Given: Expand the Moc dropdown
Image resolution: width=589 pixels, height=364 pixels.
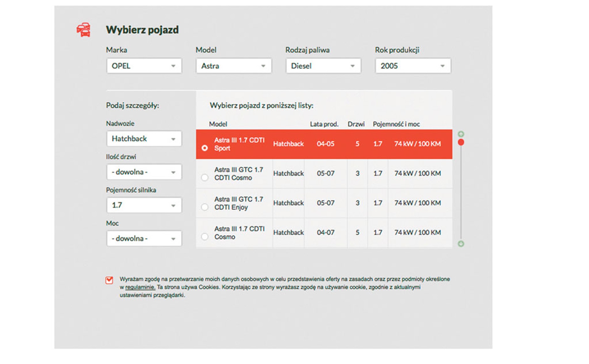Looking at the screenshot, I should (x=144, y=238).
